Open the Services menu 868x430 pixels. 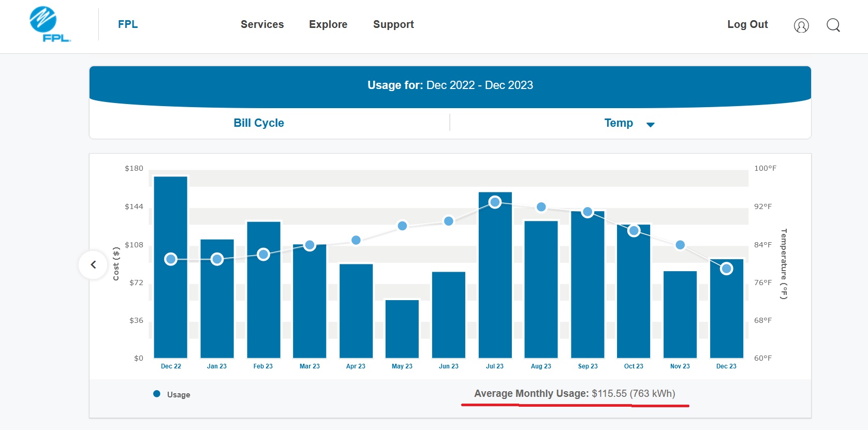point(262,24)
